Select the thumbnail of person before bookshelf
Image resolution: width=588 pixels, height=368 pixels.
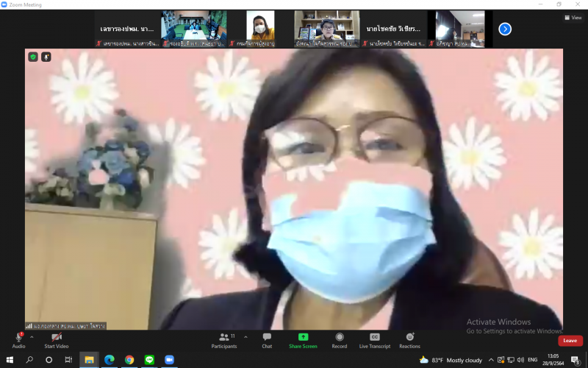coord(327,29)
